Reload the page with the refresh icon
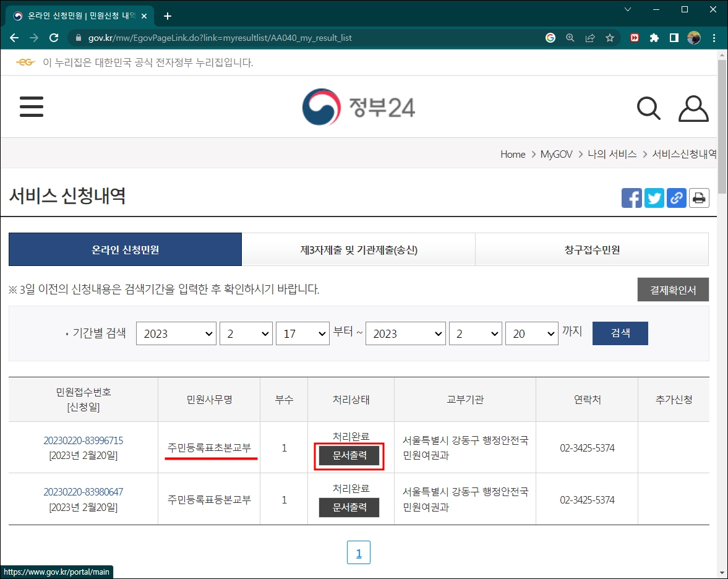 pos(53,37)
